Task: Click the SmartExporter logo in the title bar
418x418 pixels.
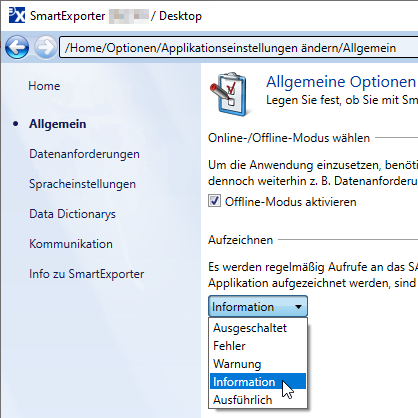Action: click(x=17, y=15)
